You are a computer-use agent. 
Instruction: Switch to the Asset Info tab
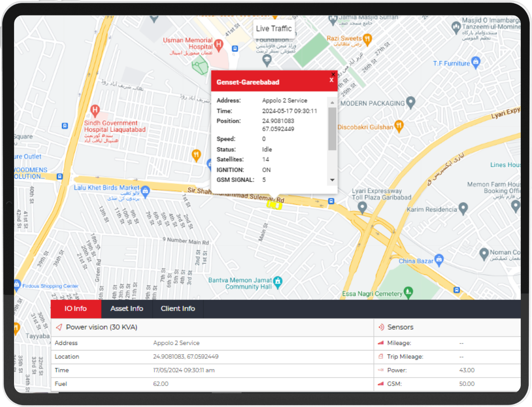click(x=126, y=309)
